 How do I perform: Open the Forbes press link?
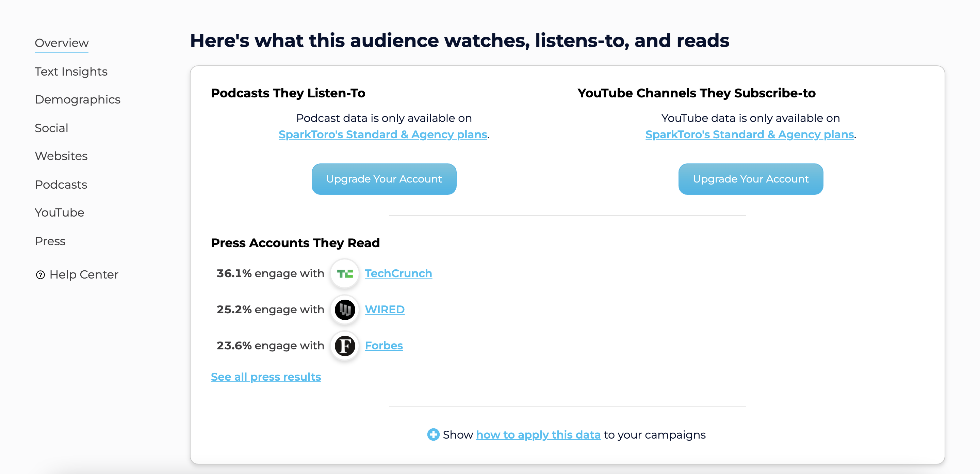(x=384, y=345)
